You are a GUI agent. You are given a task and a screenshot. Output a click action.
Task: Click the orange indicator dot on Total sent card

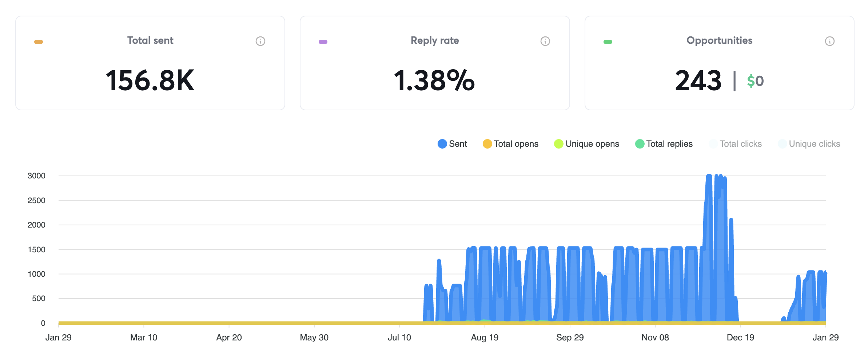tap(39, 41)
